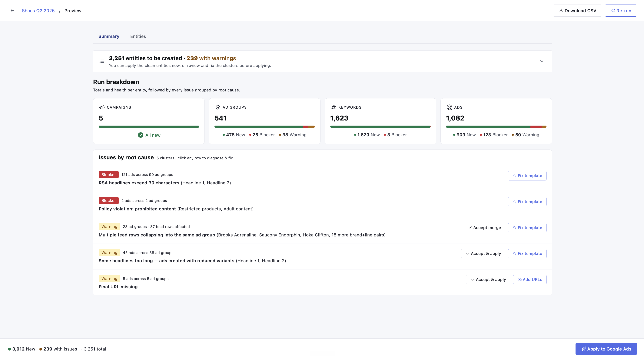The height and width of the screenshot is (359, 644).
Task: Click the Issues by root cause heading
Action: pyautogui.click(x=126, y=157)
